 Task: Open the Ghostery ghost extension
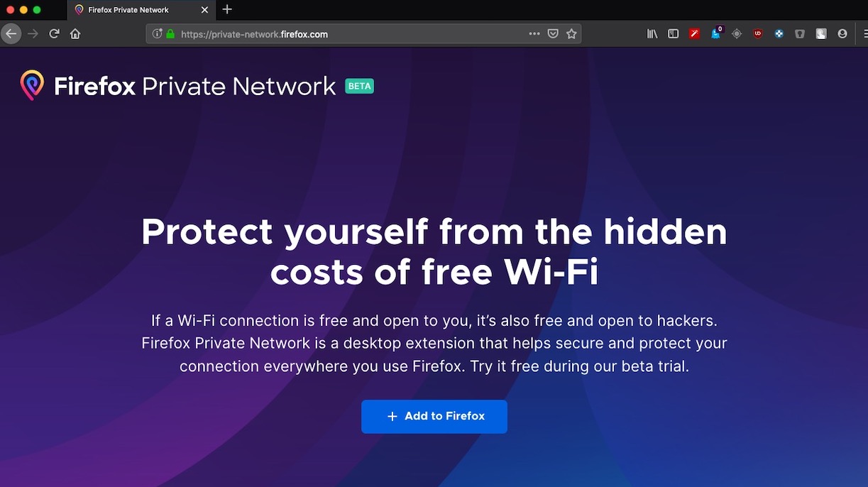[x=715, y=34]
